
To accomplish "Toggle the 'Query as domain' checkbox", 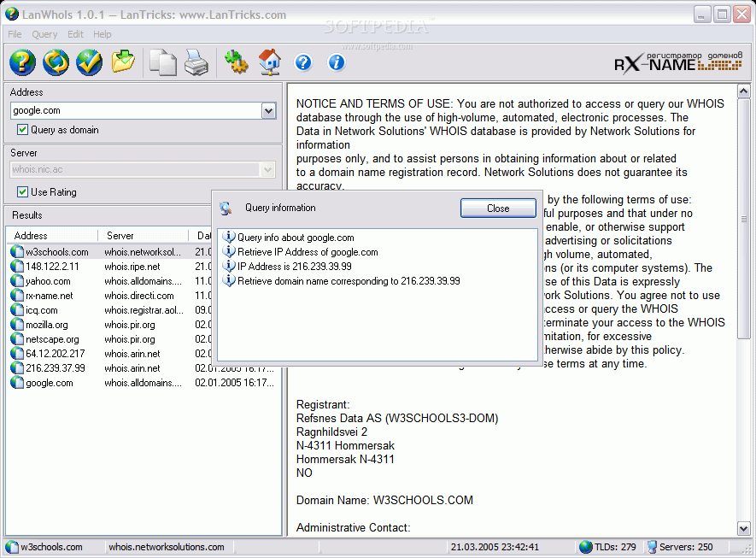I will tap(22, 130).
